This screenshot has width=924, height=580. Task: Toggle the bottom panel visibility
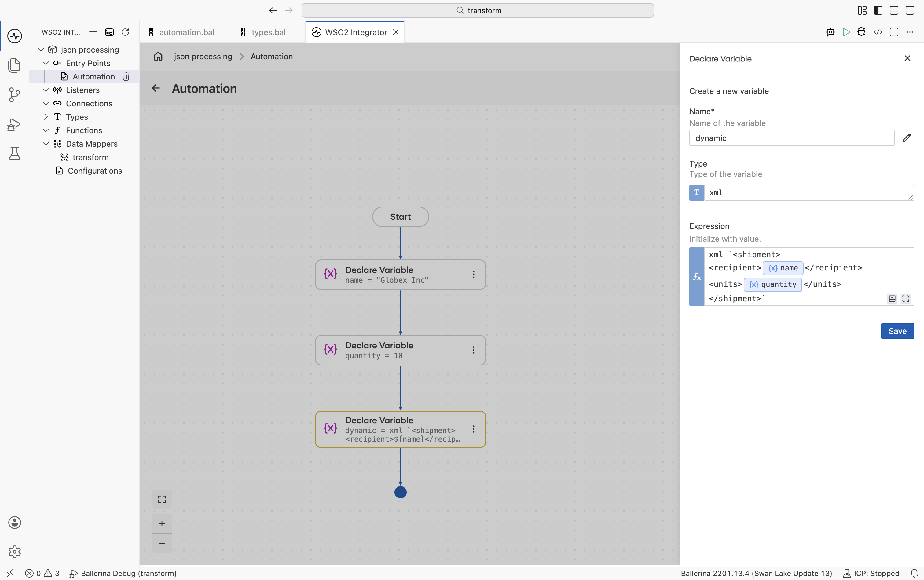pos(894,10)
